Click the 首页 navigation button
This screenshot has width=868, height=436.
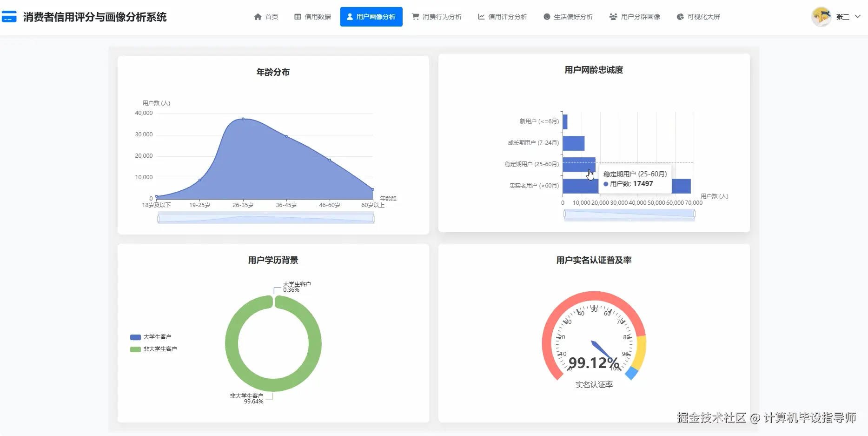pyautogui.click(x=266, y=16)
